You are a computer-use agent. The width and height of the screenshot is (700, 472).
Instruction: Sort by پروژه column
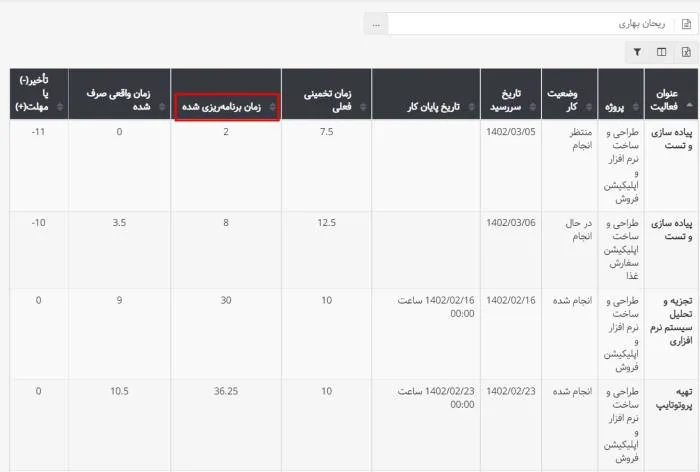pyautogui.click(x=621, y=94)
